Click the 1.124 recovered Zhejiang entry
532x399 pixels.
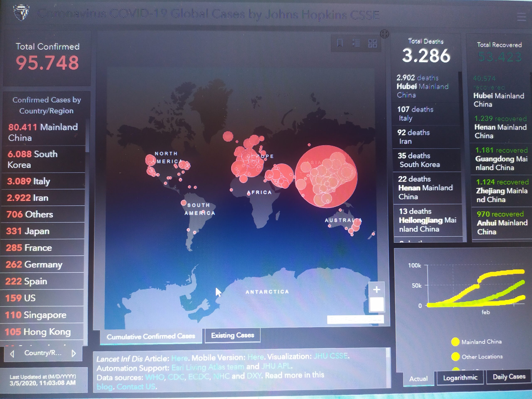click(x=502, y=191)
